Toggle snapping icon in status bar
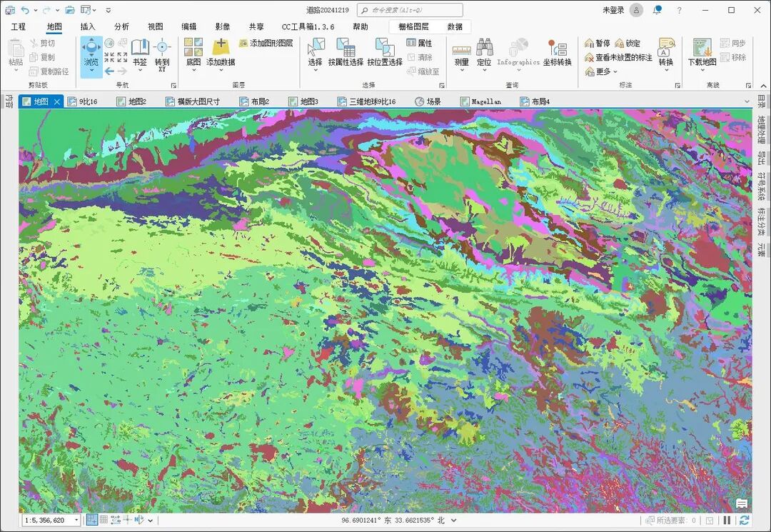Viewport: 771px width, 532px height. pyautogui.click(x=91, y=520)
